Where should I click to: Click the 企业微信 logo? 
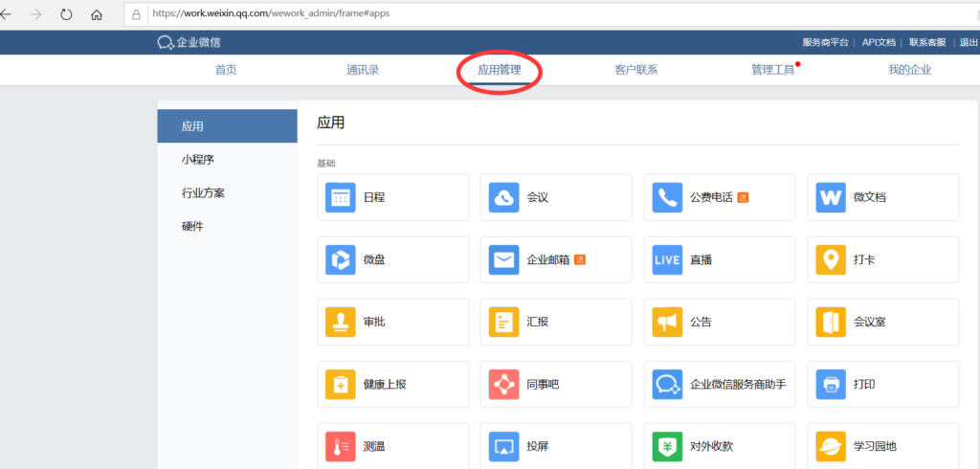(x=189, y=42)
